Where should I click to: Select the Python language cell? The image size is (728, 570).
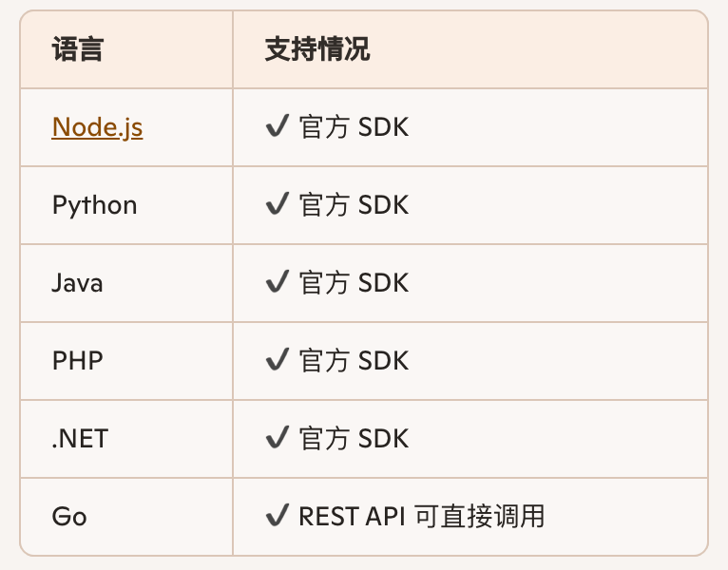pos(95,205)
